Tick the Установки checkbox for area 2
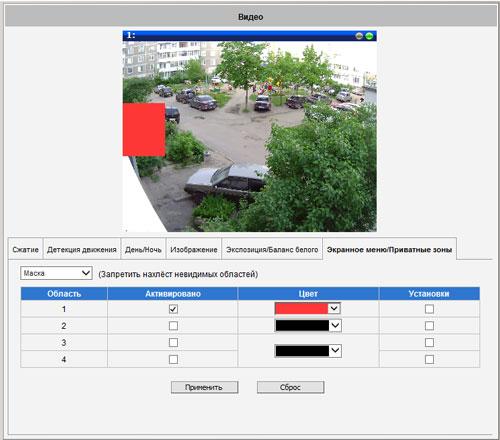Viewport: 500px width, 440px height. pyautogui.click(x=429, y=326)
